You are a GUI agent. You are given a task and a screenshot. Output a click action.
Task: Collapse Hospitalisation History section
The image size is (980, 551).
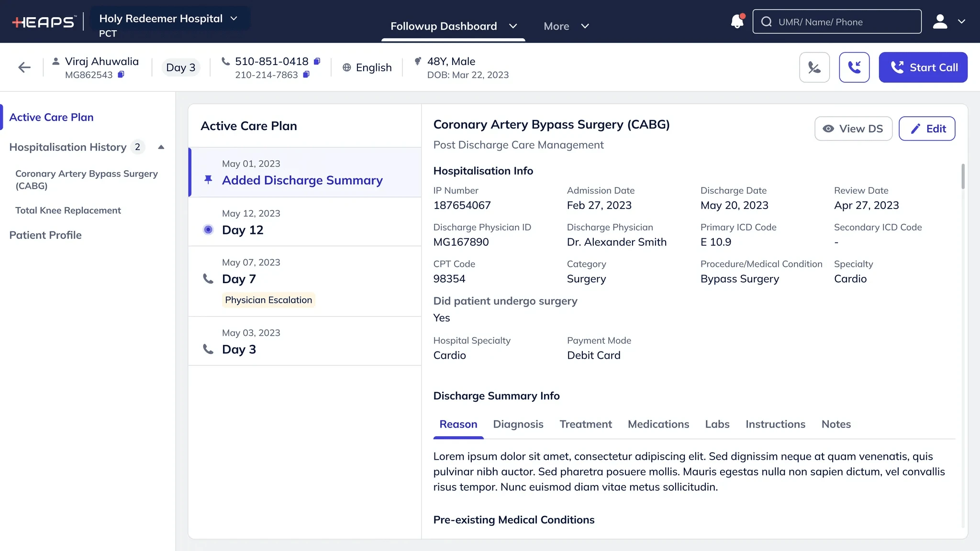pos(161,147)
